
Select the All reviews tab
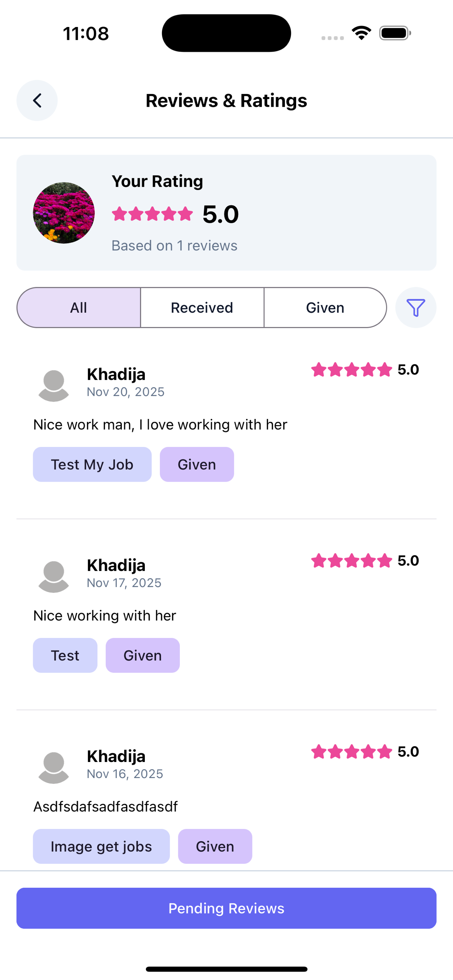coord(79,307)
